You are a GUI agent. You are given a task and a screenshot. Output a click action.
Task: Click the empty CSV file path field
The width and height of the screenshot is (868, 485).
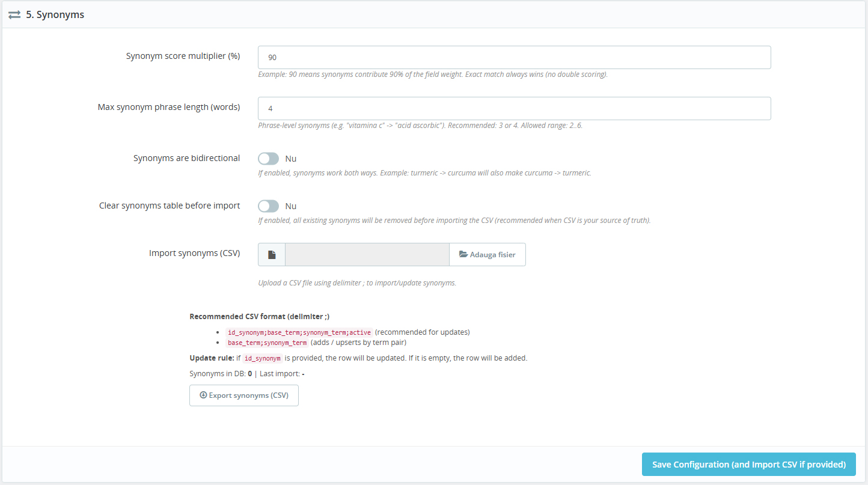point(367,255)
